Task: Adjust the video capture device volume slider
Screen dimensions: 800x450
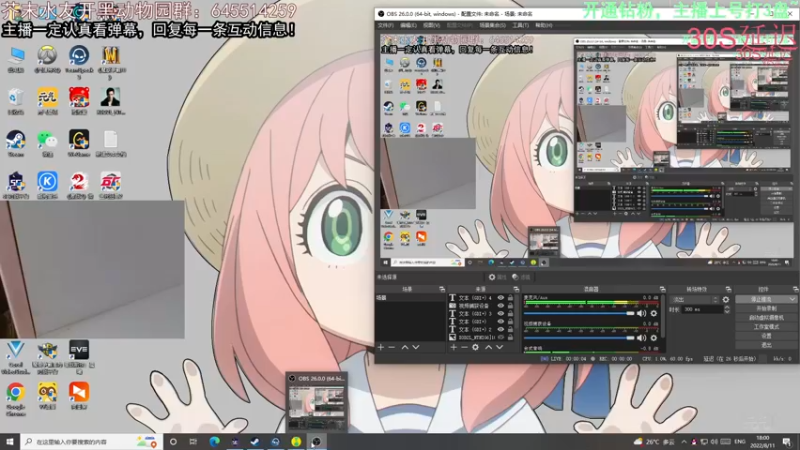Action: click(579, 338)
